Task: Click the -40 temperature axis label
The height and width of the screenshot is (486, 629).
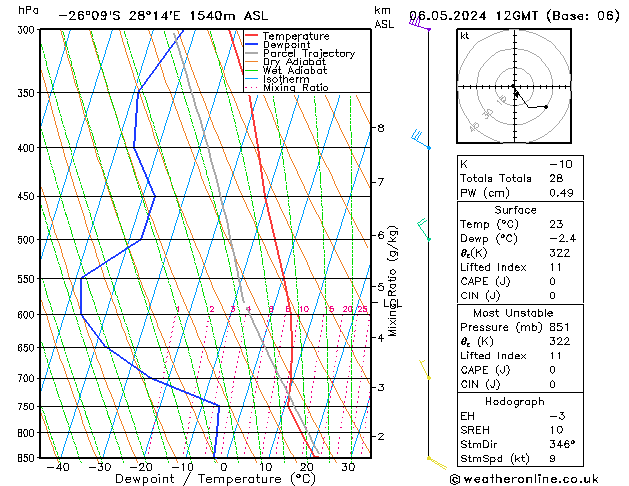Action: [x=58, y=467]
